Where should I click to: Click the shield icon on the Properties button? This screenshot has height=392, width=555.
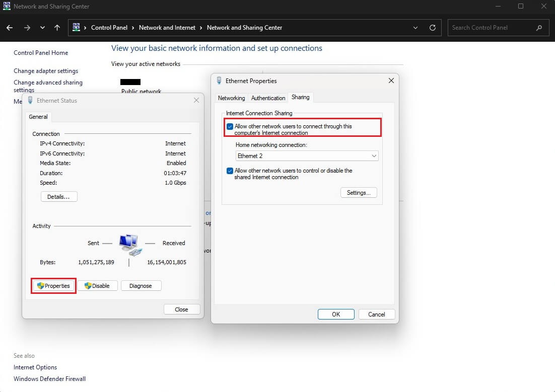point(39,285)
